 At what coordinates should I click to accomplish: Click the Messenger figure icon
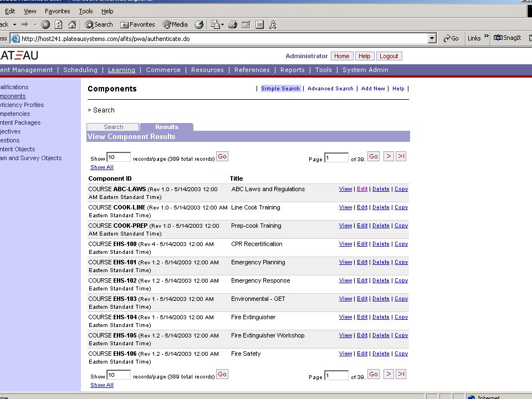pos(273,24)
